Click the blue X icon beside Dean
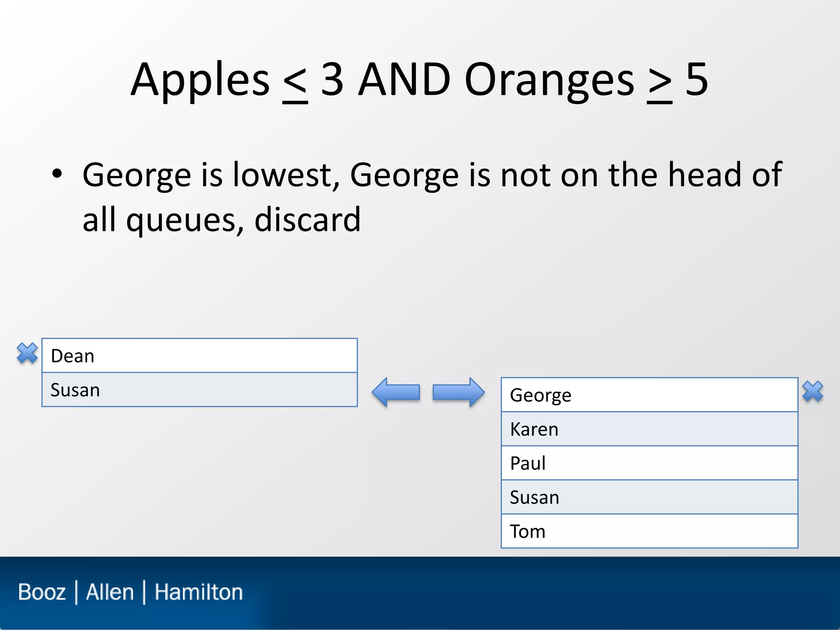 coord(27,353)
